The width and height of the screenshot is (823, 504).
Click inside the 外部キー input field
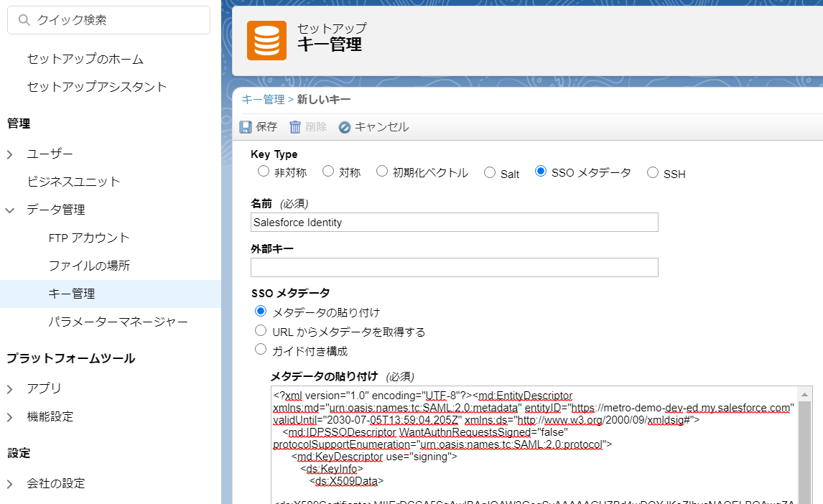(x=452, y=267)
